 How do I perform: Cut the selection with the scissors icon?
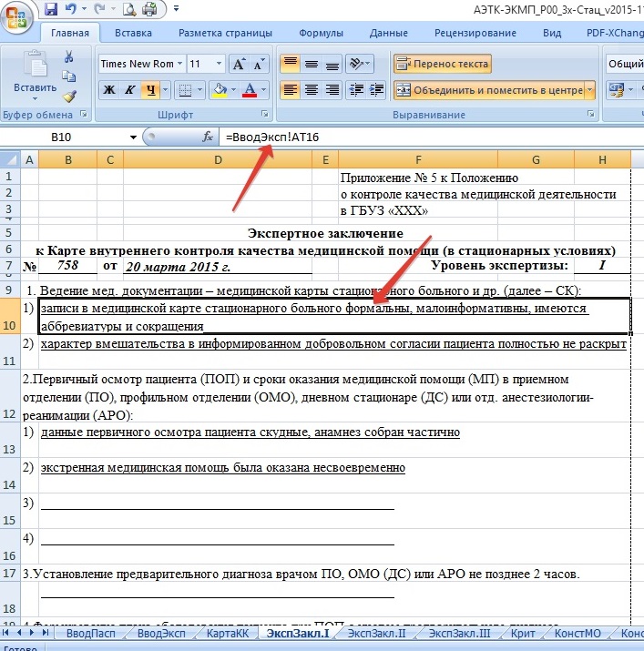pyautogui.click(x=69, y=56)
